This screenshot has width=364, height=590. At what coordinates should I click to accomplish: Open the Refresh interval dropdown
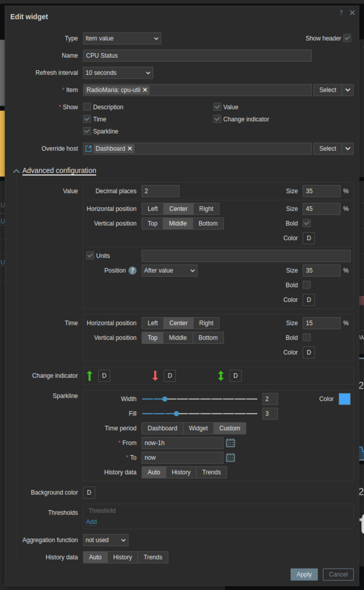(x=118, y=73)
